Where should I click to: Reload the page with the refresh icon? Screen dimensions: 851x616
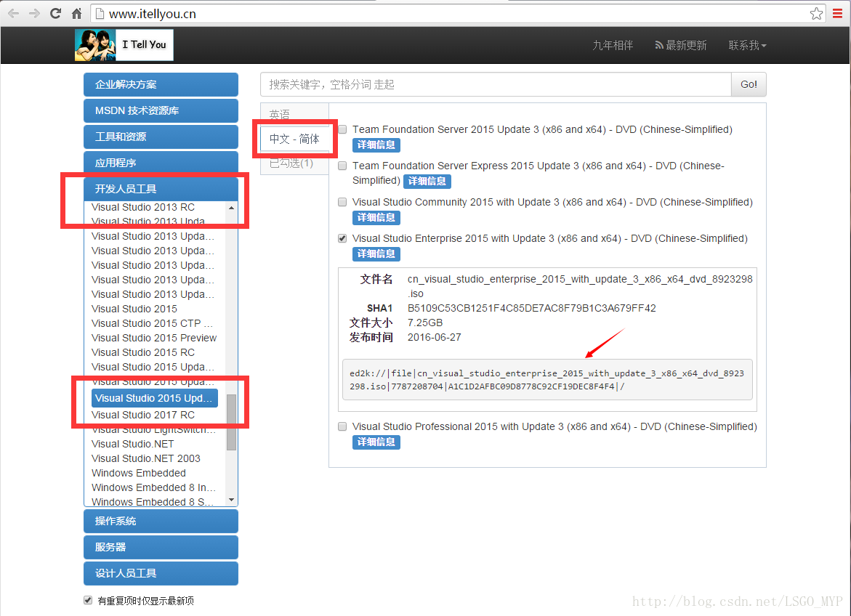pyautogui.click(x=55, y=14)
